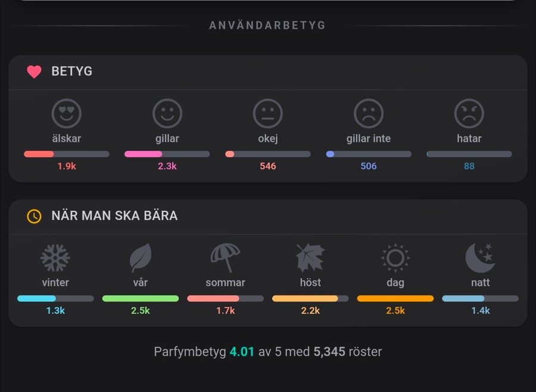Click the leaf 'vår' icon
This screenshot has height=392, width=536.
[141, 258]
